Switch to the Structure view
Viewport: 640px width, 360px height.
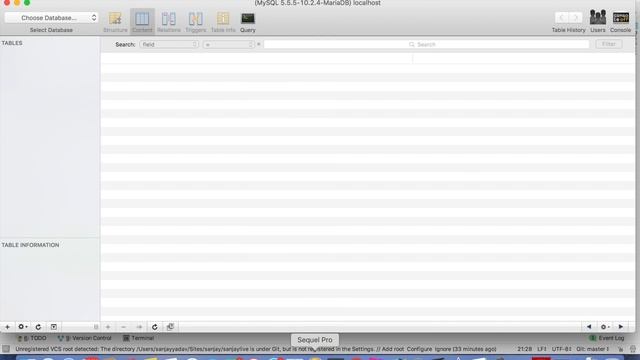coord(115,22)
